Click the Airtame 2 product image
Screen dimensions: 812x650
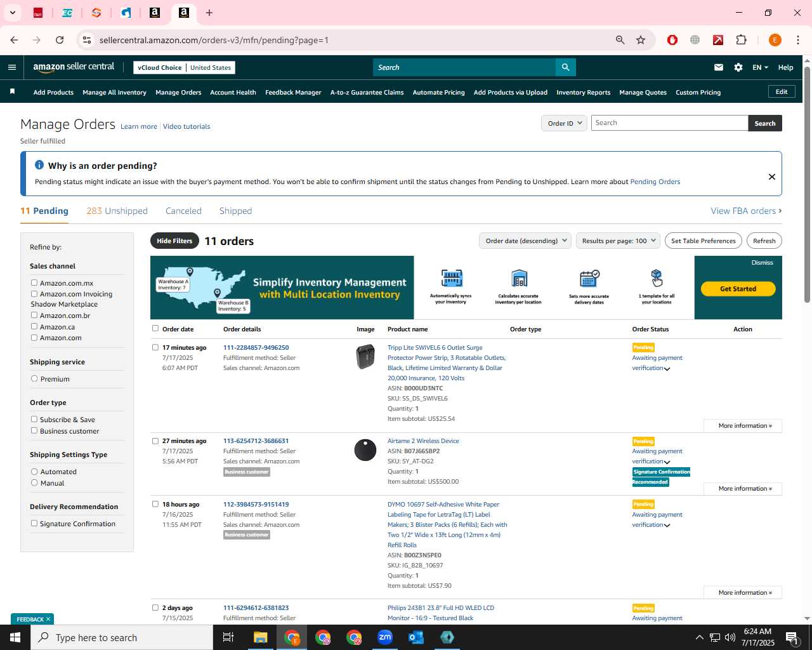pyautogui.click(x=365, y=450)
